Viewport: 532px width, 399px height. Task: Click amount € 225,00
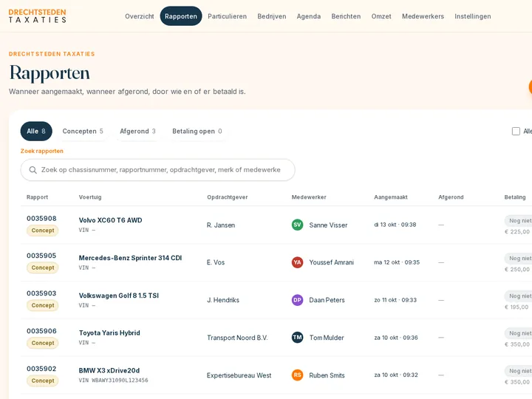(x=517, y=232)
